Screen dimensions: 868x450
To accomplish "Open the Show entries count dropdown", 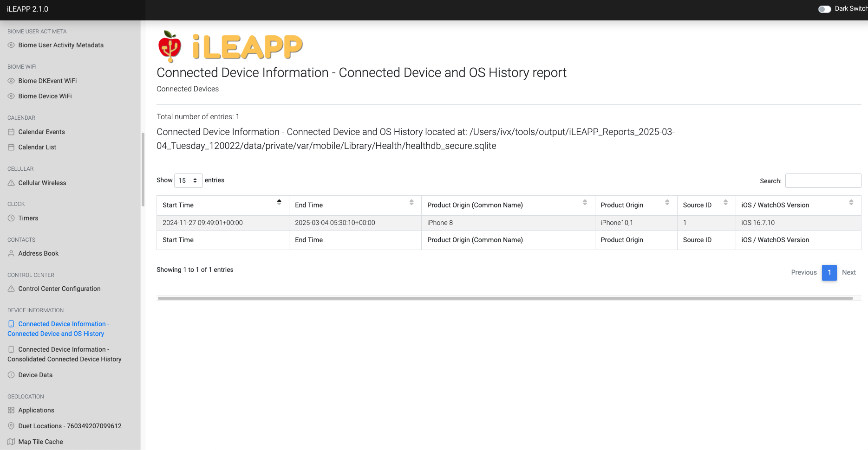I will (188, 180).
